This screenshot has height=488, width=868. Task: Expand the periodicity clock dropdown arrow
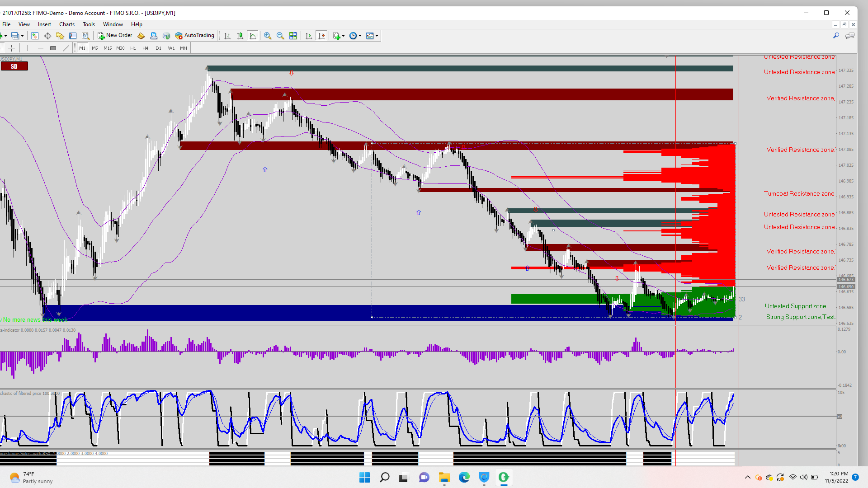(x=360, y=36)
